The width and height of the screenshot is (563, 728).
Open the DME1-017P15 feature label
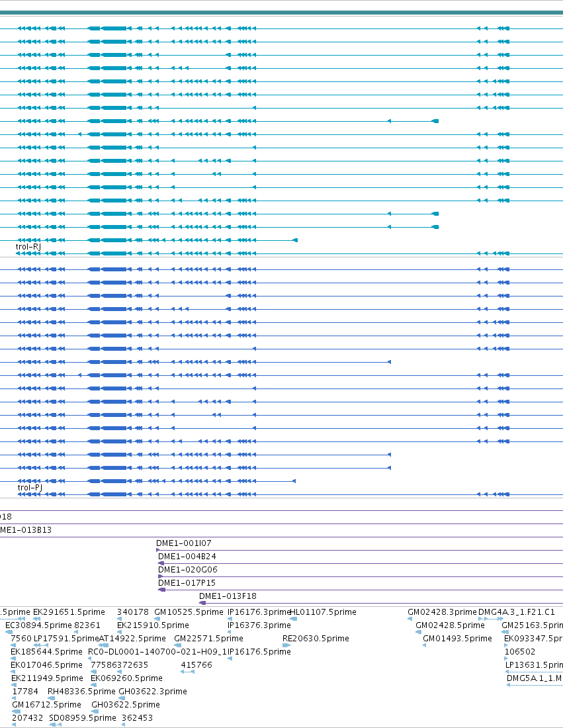pyautogui.click(x=187, y=582)
